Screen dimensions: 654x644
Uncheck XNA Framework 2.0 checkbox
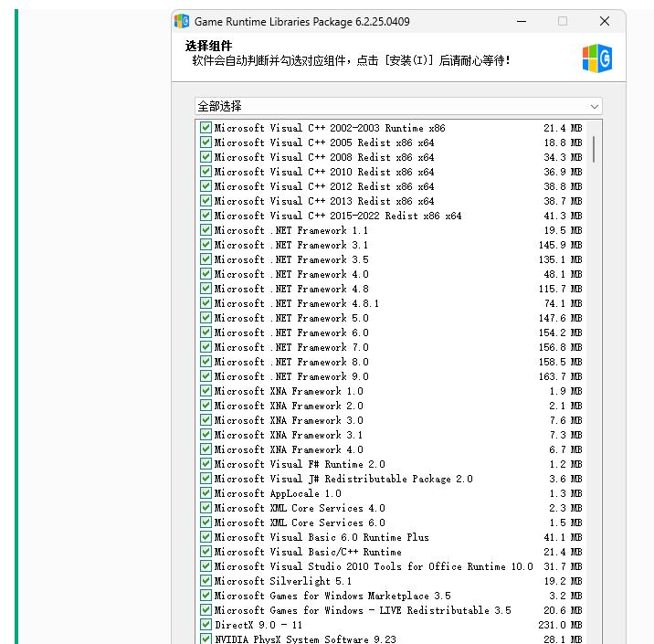(206, 405)
